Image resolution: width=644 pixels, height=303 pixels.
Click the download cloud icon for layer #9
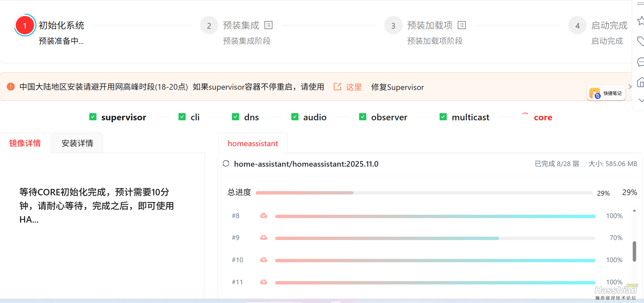click(x=264, y=238)
